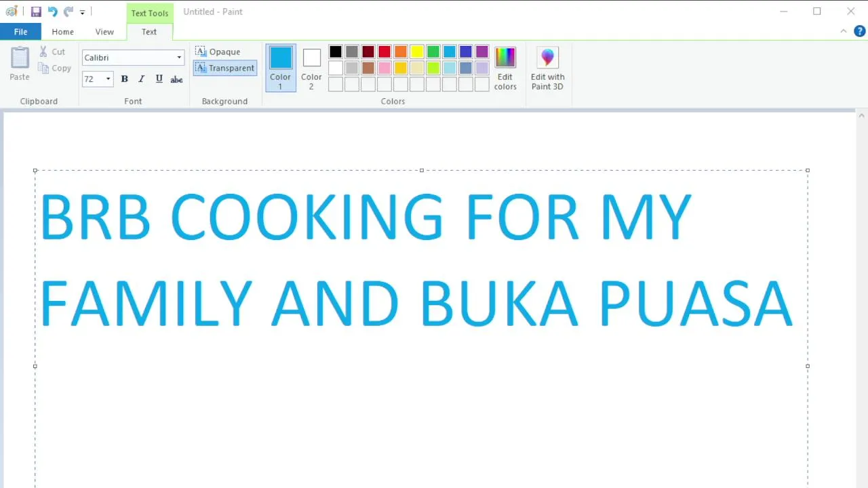868x488 pixels.
Task: Open the font size 72 dropdown
Action: click(x=108, y=79)
